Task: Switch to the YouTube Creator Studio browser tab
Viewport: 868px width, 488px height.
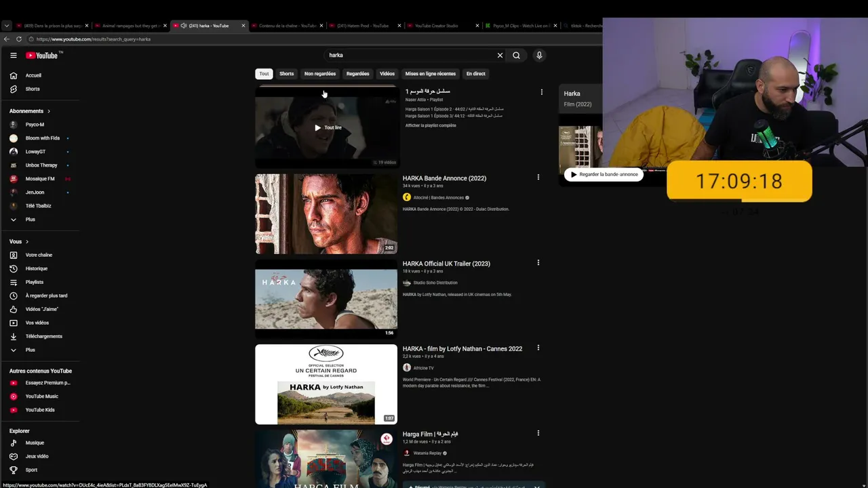Action: tap(441, 26)
